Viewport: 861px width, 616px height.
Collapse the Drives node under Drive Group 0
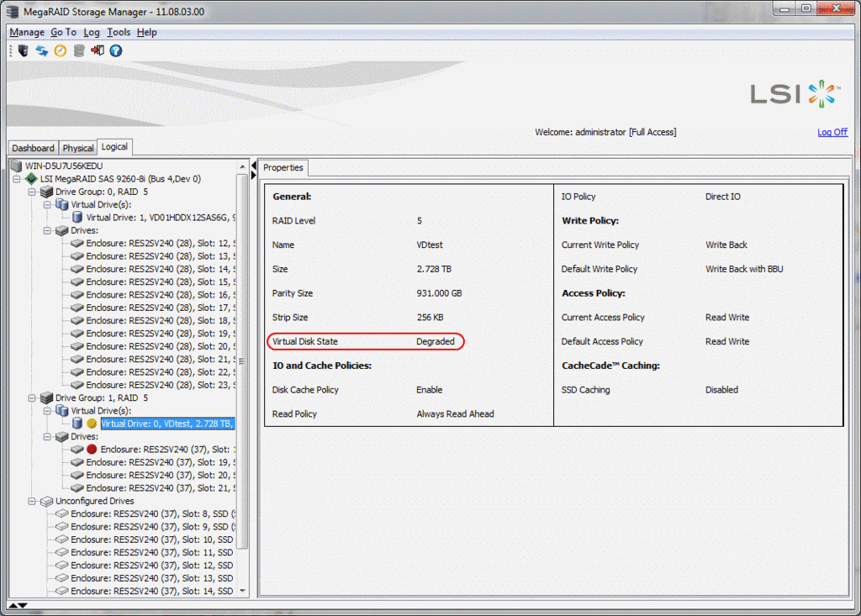click(47, 230)
